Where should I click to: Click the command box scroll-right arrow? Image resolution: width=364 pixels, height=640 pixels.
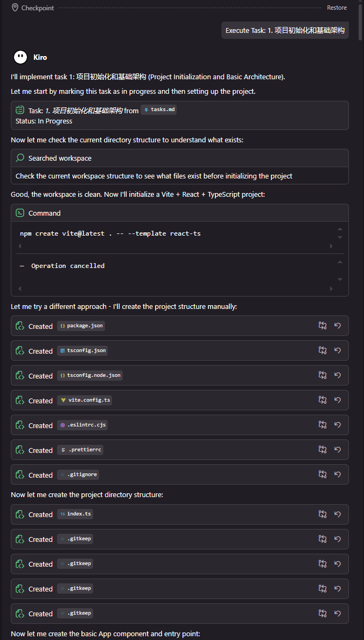[331, 246]
